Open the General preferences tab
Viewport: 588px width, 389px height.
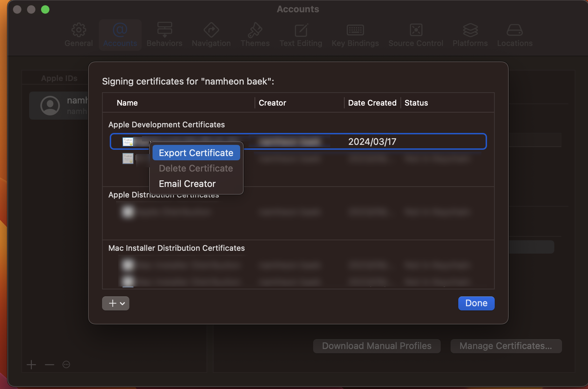(79, 35)
